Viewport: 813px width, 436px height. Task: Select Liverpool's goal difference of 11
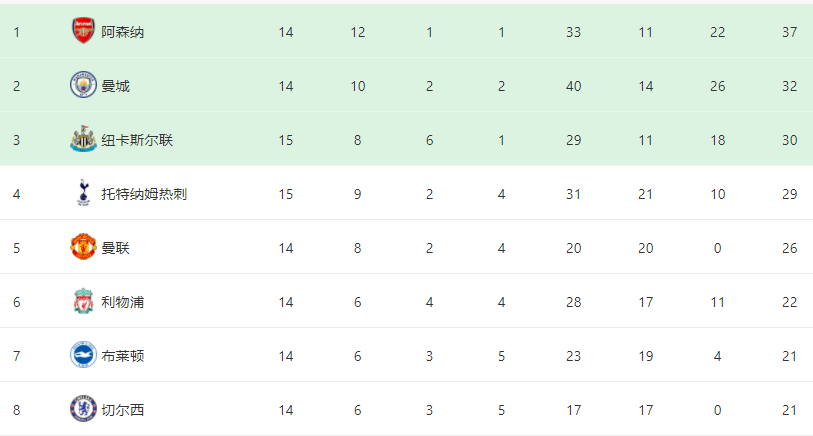tap(718, 302)
